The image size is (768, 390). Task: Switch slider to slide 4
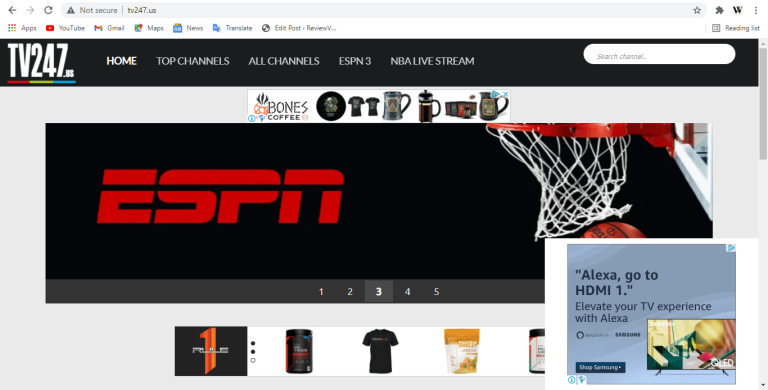click(408, 292)
